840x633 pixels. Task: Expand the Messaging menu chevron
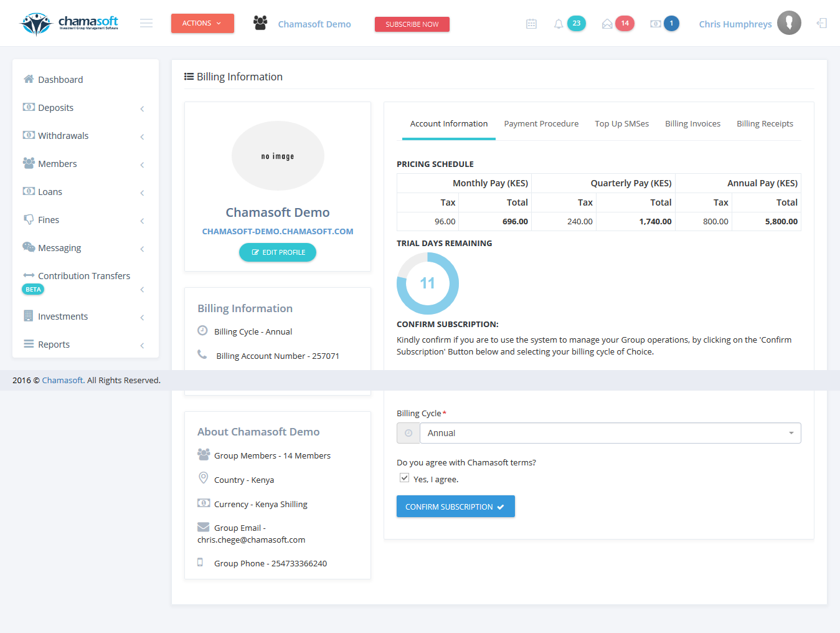pos(142,249)
